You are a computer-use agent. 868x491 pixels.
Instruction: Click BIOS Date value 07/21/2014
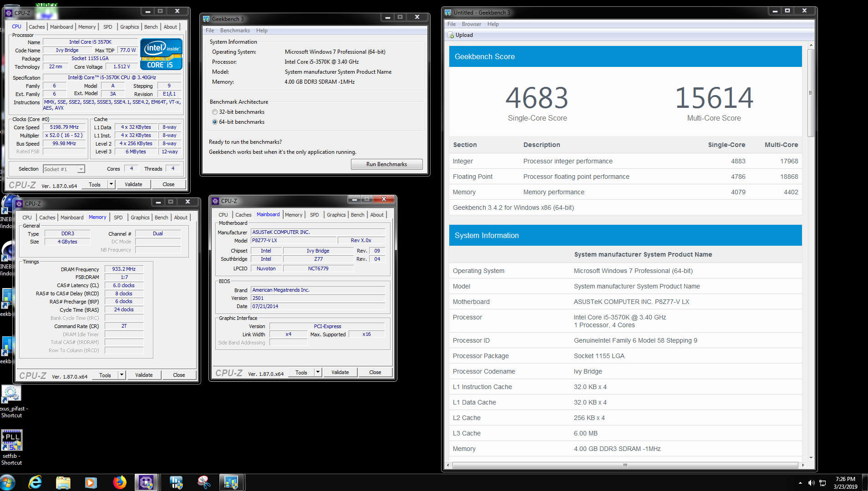click(x=318, y=306)
